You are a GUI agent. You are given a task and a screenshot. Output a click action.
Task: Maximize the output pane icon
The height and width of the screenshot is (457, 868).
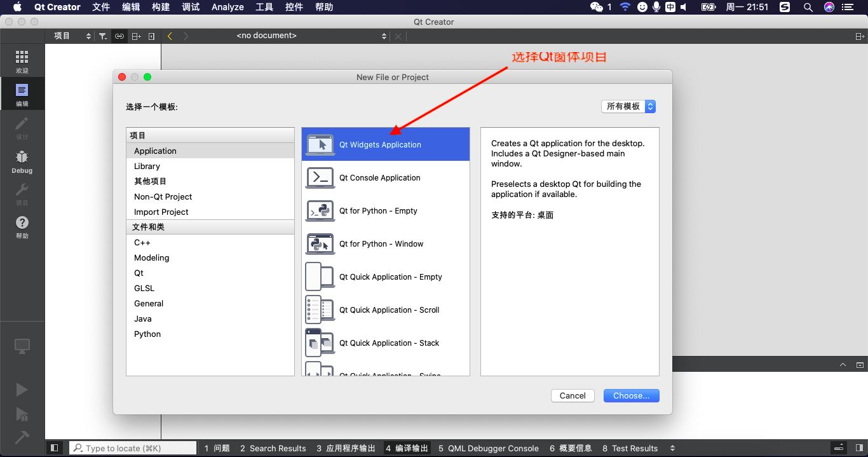[860, 365]
